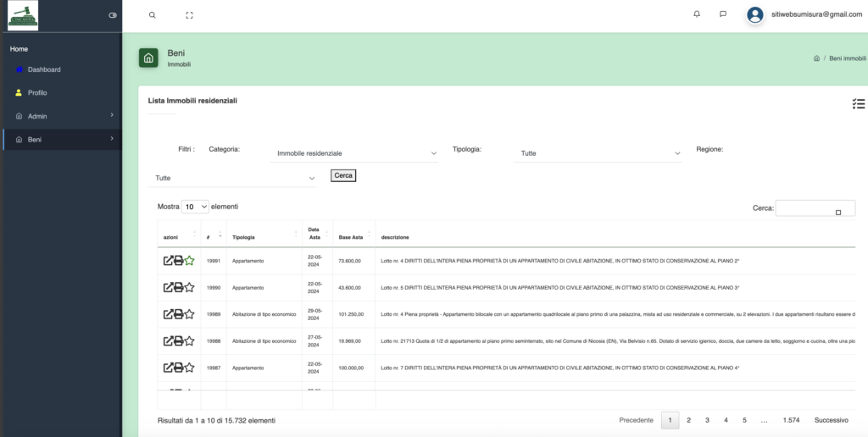Print listing 19990
This screenshot has width=868, height=437.
click(x=179, y=288)
